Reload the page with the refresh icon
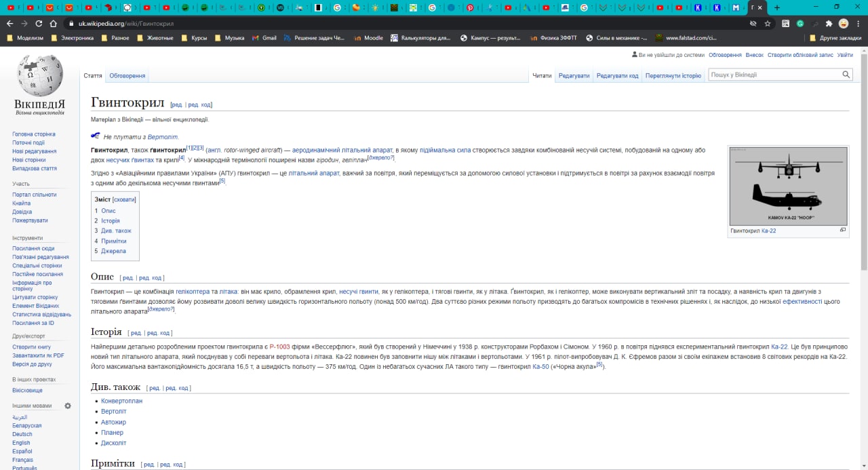Image resolution: width=868 pixels, height=470 pixels. pos(39,23)
